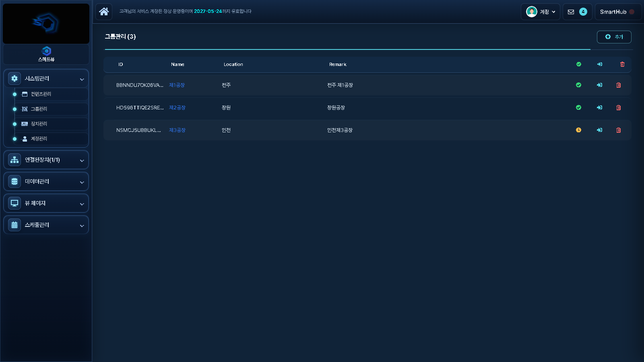
Task: Delete the 제1공장 group row
Action: 619,85
